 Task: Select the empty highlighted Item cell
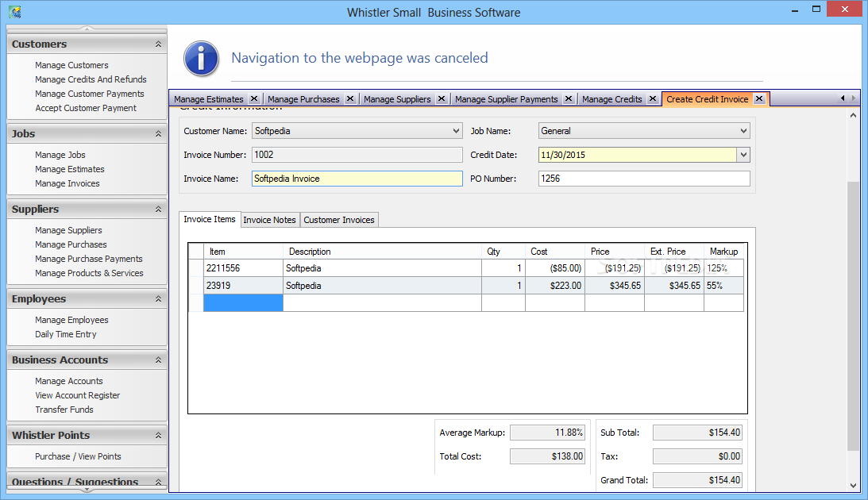pos(243,303)
